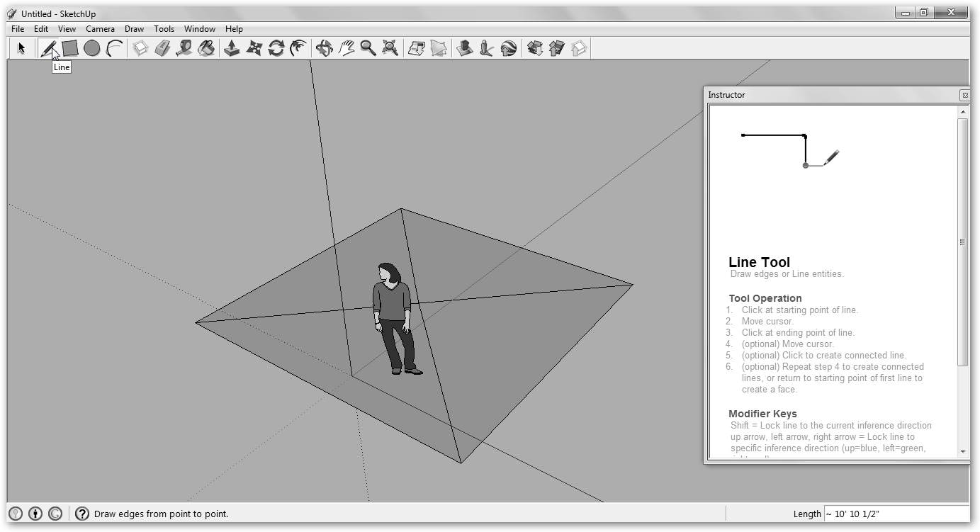Activate the Push/Pull tool
This screenshot has width=980, height=532.
[x=232, y=48]
